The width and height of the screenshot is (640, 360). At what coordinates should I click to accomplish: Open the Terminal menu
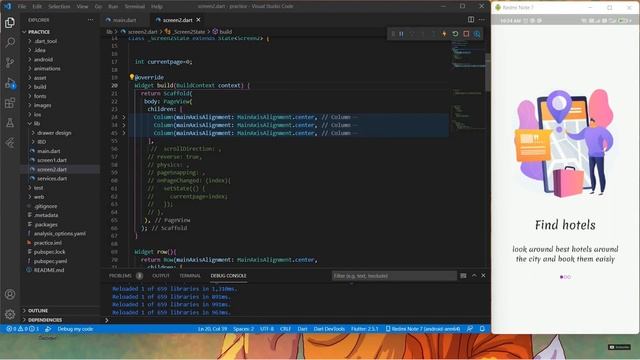pos(134,7)
